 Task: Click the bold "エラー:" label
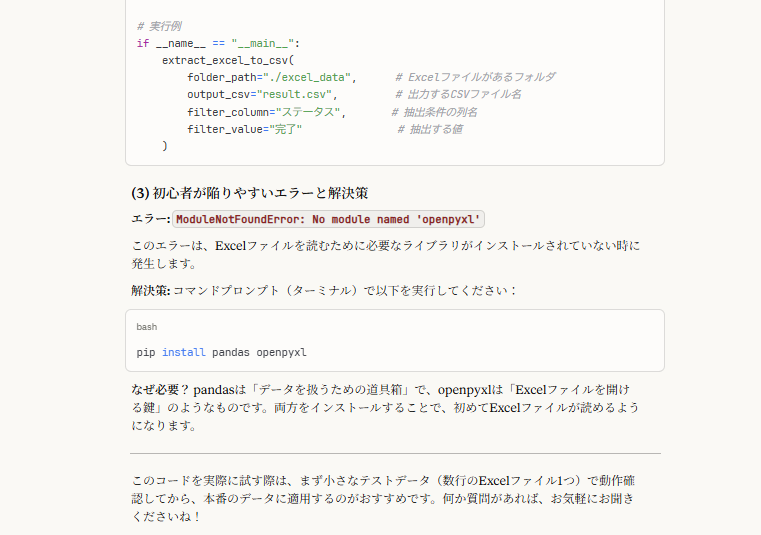click(150, 219)
